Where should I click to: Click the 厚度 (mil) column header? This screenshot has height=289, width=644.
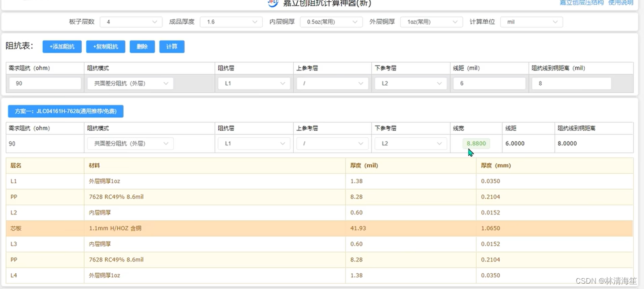tap(411, 166)
